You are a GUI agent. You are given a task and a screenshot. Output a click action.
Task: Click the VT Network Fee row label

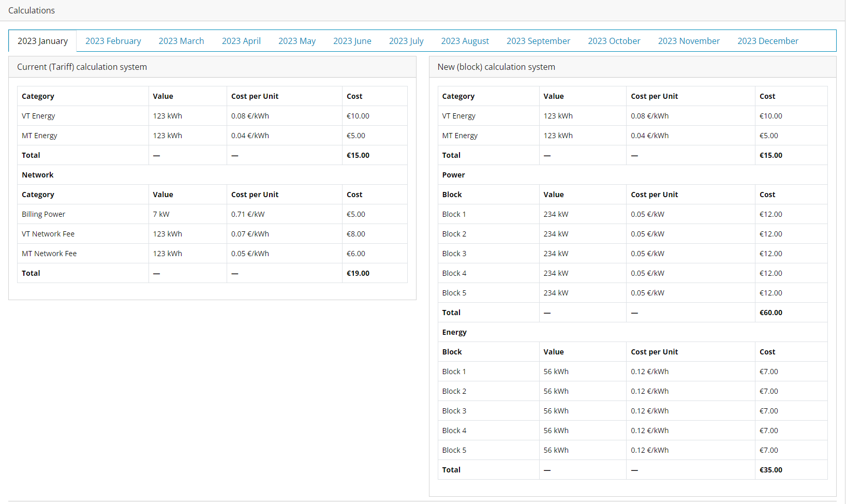pos(48,234)
